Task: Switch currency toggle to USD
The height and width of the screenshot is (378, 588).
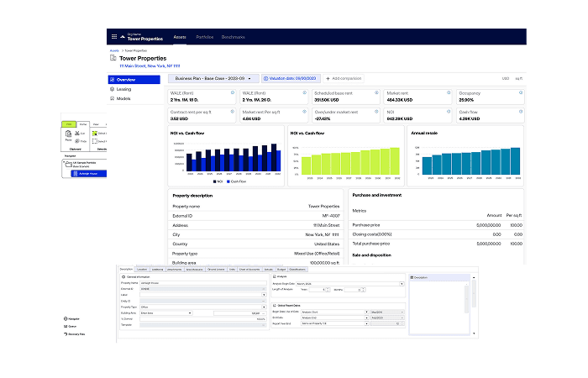Action: click(x=506, y=77)
